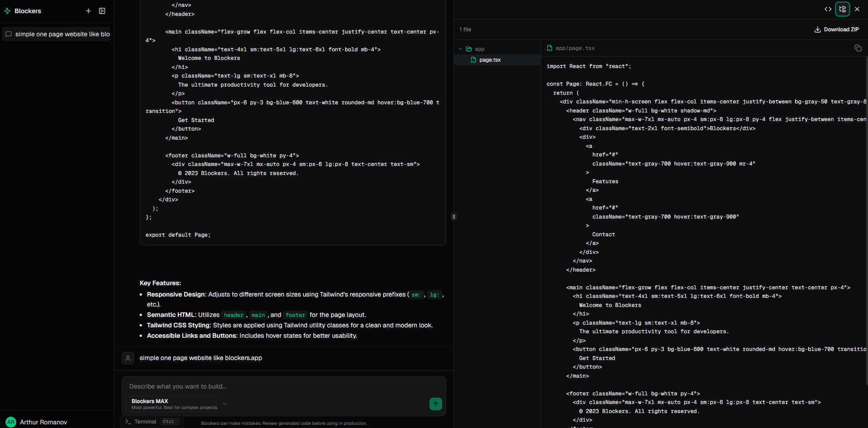The width and height of the screenshot is (868, 428).
Task: Select page.tsx in file tree
Action: point(490,60)
